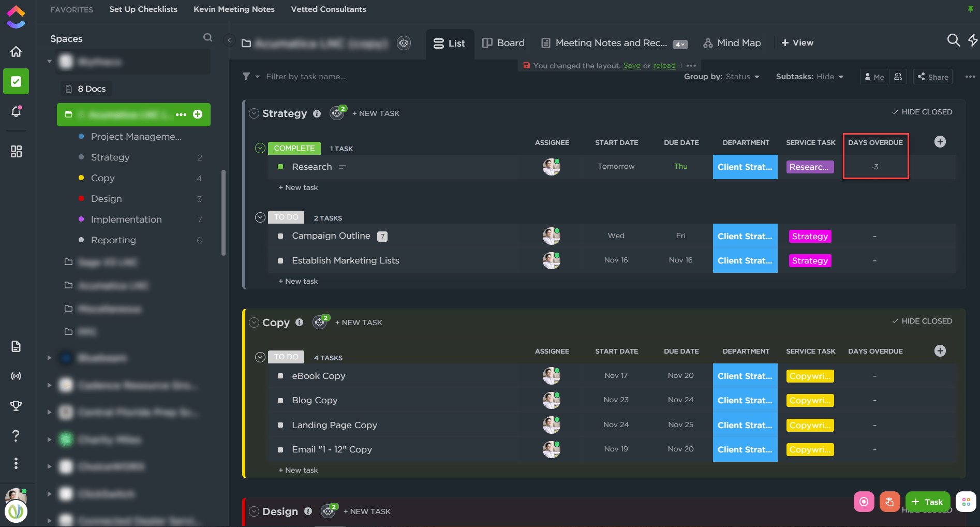Screen dimensions: 980x527
Task: Switch to the Board view tab
Action: (503, 43)
